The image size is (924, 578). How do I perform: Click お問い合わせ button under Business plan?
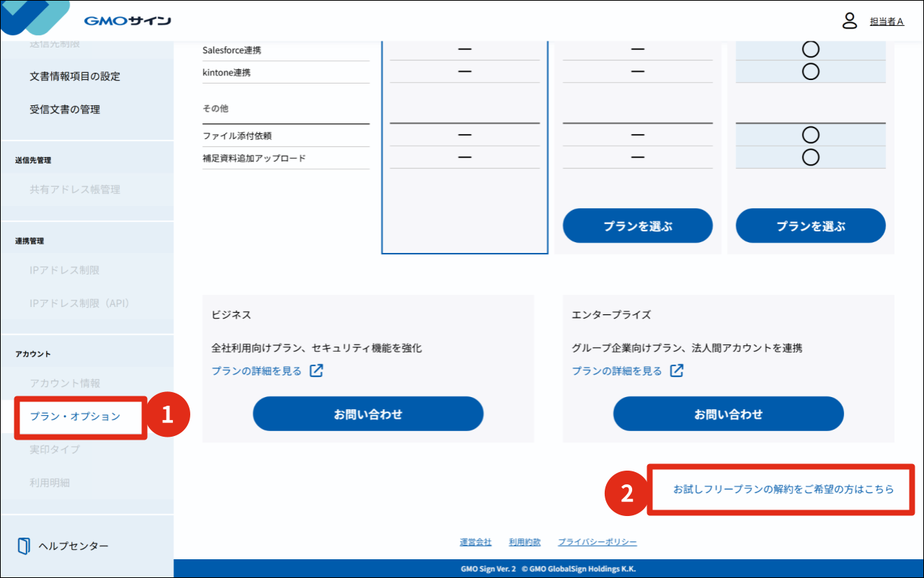[368, 414]
